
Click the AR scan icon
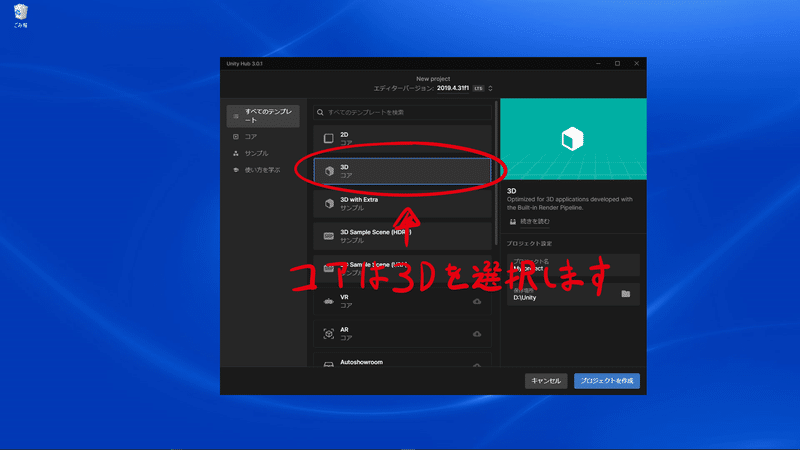coord(329,334)
